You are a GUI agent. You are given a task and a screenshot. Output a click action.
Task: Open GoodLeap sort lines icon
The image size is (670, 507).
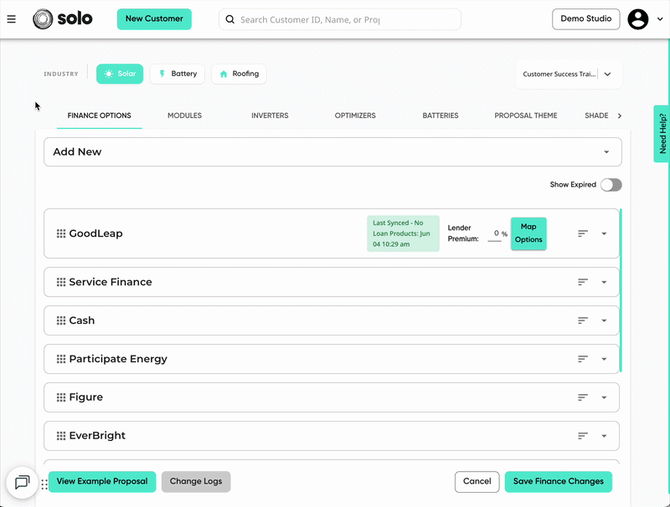[x=583, y=234]
